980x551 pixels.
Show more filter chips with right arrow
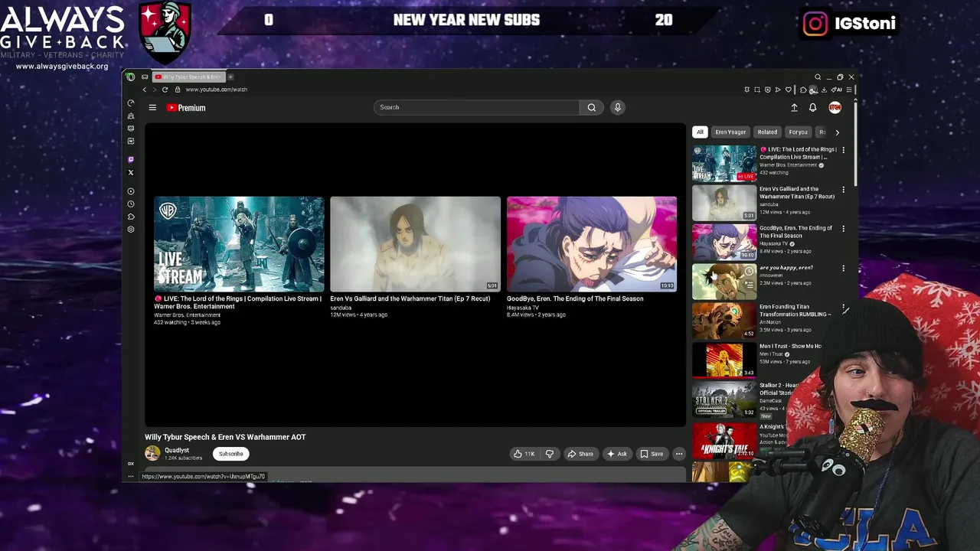pos(837,132)
